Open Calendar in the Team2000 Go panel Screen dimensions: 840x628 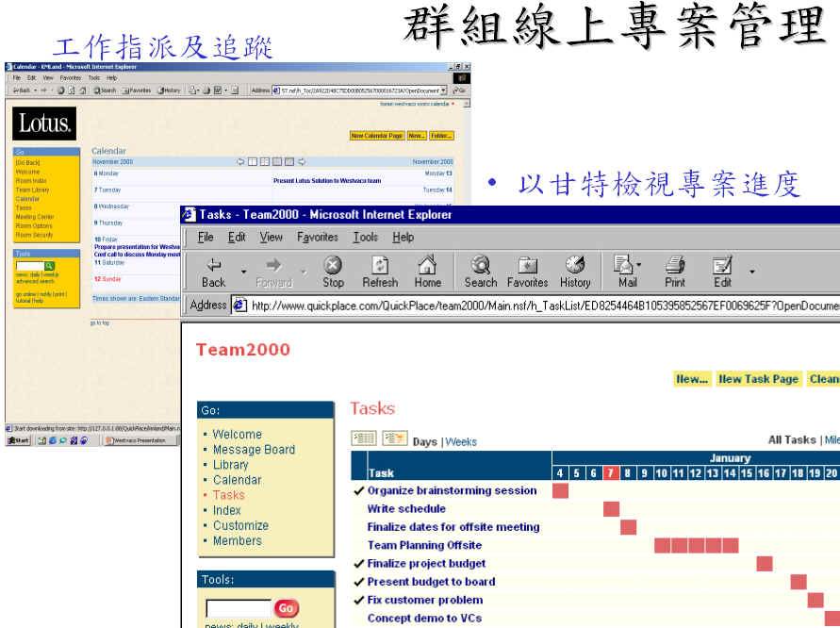(x=237, y=480)
